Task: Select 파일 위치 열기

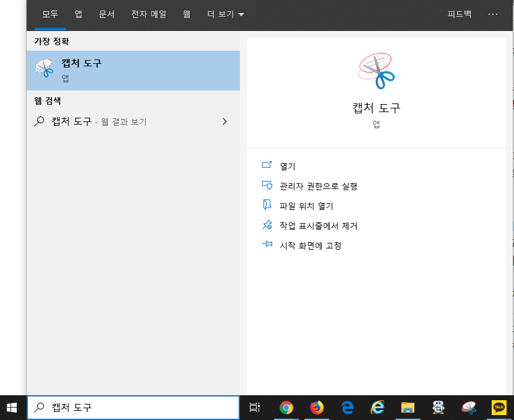Action: click(x=306, y=206)
